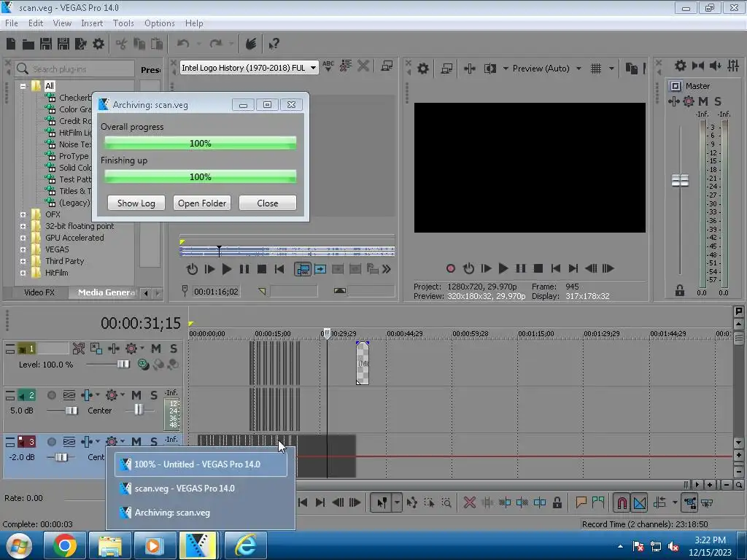Viewport: 747px width, 560px height.
Task: Click the Master bus settings gear icon
Action: 689,101
